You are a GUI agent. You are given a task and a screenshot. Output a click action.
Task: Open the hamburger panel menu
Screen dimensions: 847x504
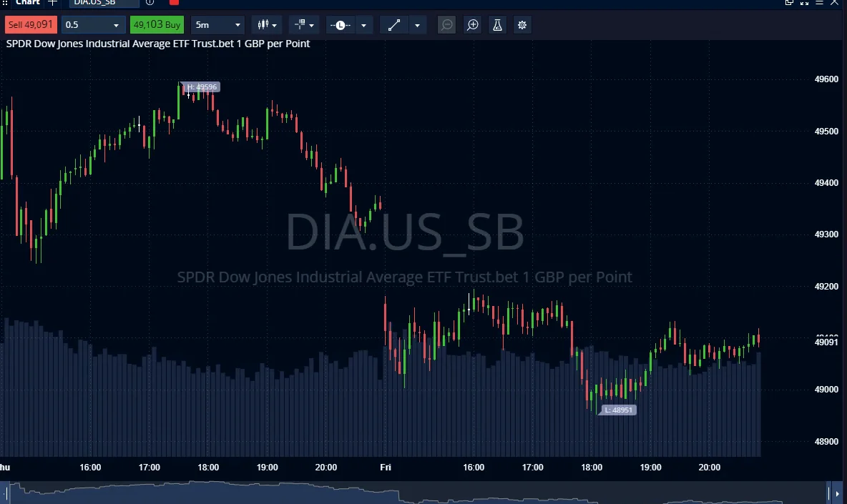click(819, 3)
